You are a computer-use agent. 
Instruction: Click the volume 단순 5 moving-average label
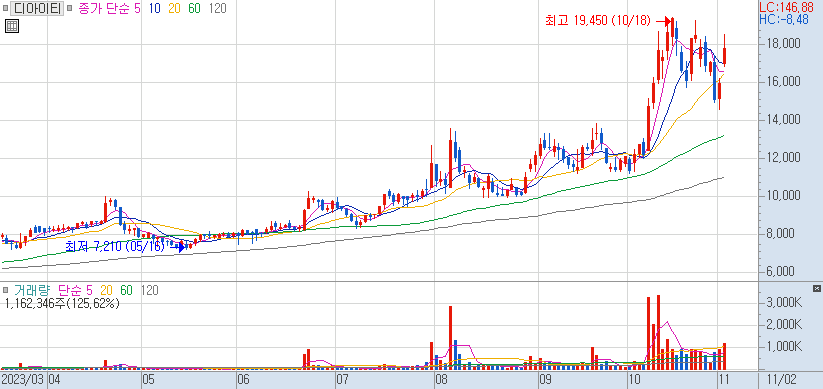(x=75, y=290)
